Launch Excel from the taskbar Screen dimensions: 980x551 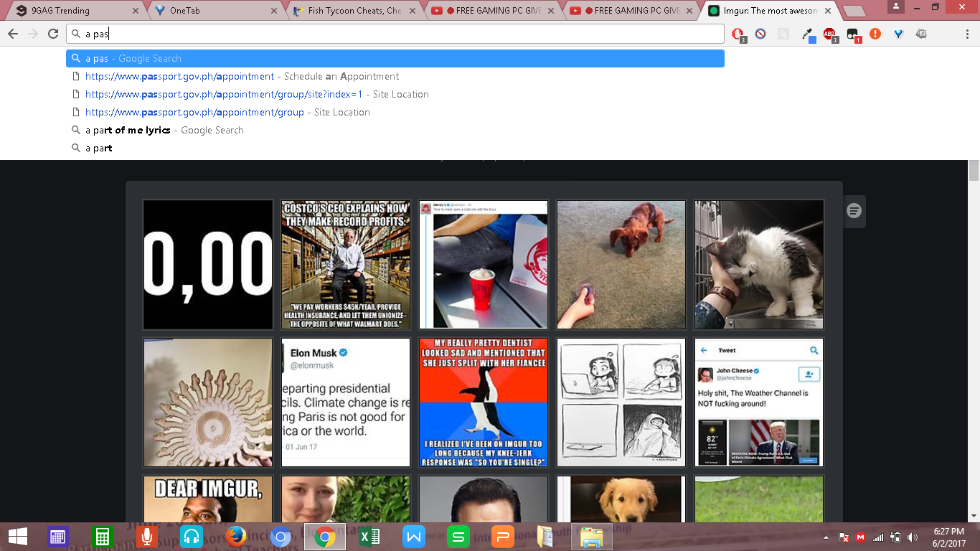[x=369, y=537]
